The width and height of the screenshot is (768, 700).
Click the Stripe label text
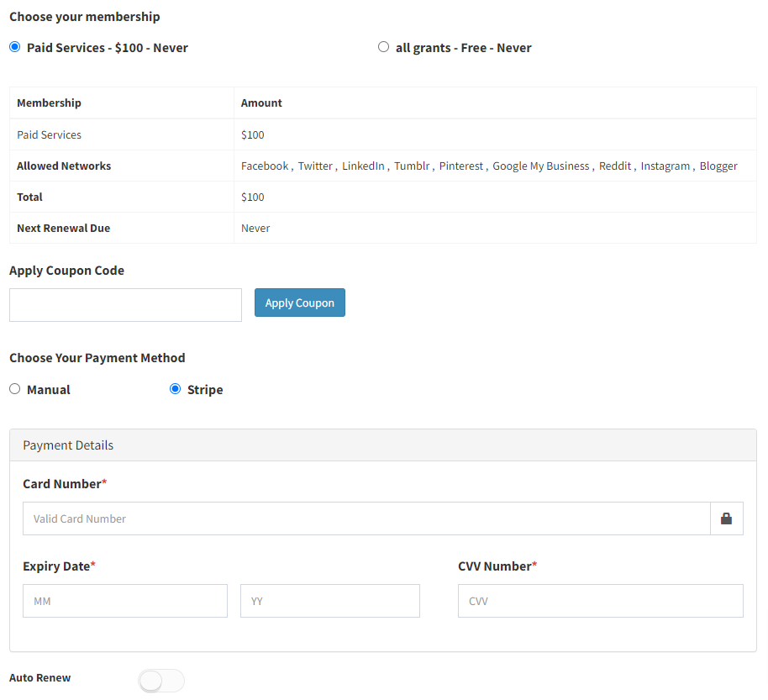pyautogui.click(x=205, y=390)
